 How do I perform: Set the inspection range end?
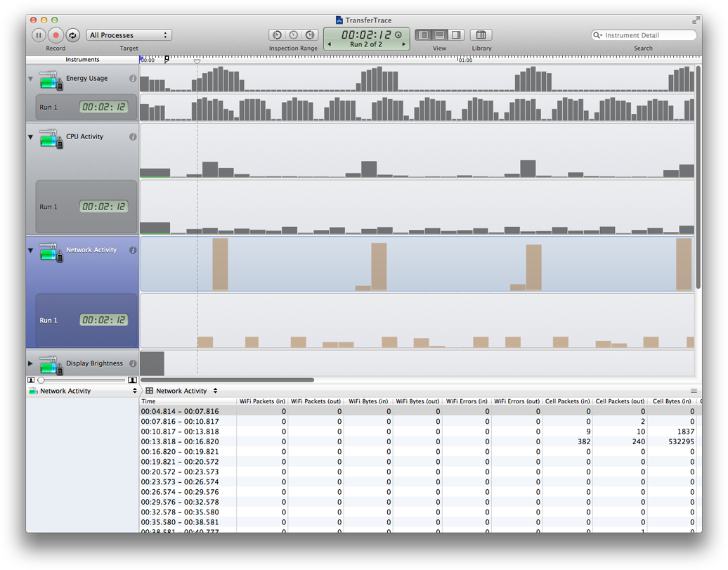310,35
